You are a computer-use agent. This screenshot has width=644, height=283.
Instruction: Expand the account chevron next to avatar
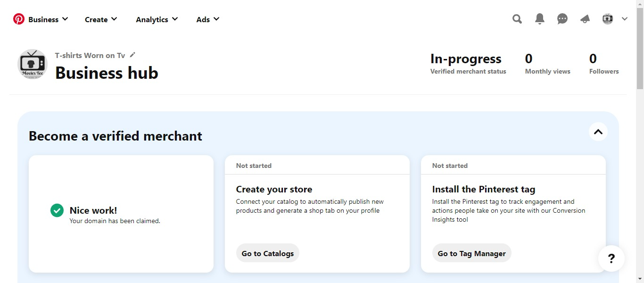point(625,19)
